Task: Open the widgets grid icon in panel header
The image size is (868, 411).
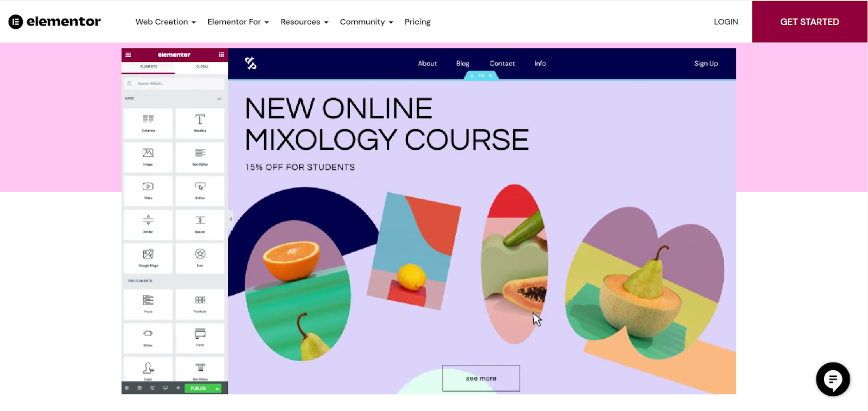Action: point(221,55)
